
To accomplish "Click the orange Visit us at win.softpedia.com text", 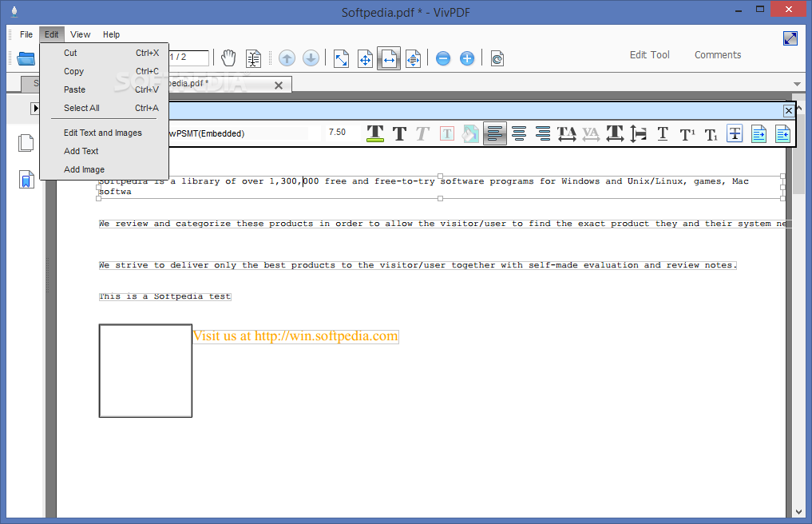I will click(x=295, y=335).
